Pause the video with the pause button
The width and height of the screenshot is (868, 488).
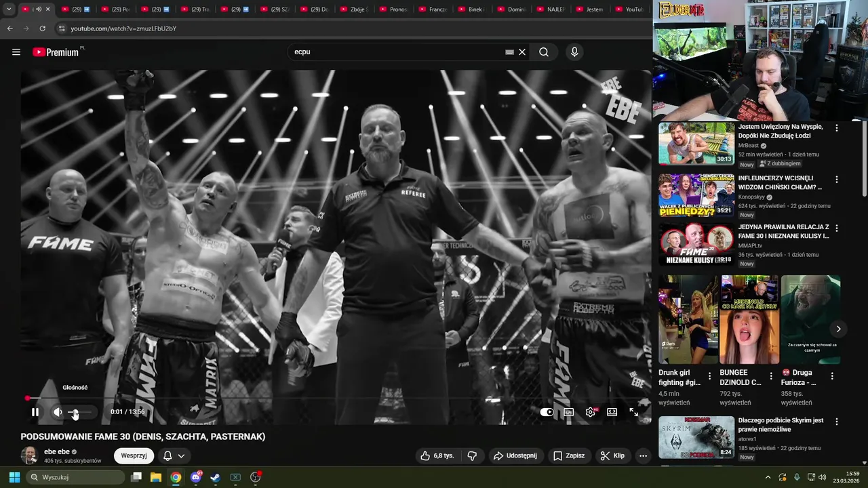35,412
